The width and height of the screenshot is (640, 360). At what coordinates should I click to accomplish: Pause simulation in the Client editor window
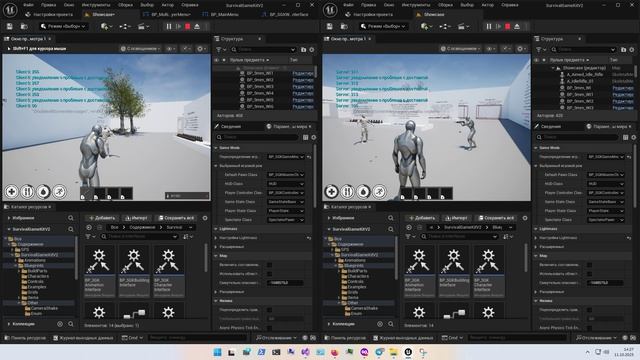169,26
